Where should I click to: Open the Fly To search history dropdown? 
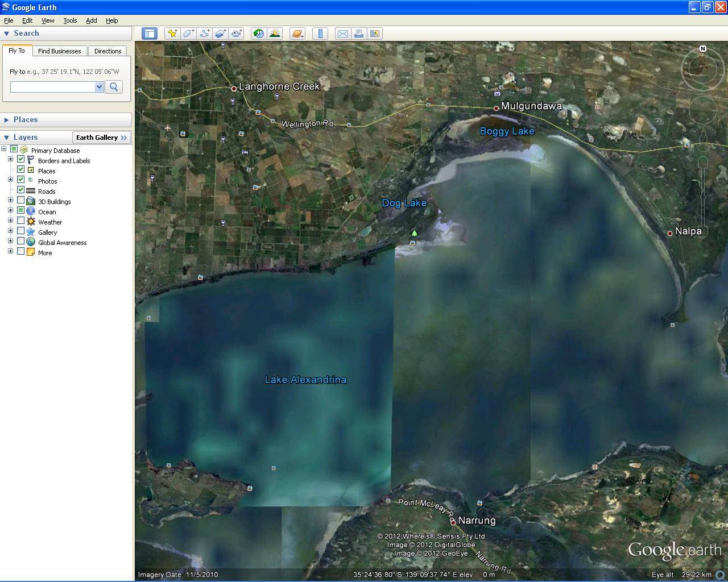click(x=99, y=87)
